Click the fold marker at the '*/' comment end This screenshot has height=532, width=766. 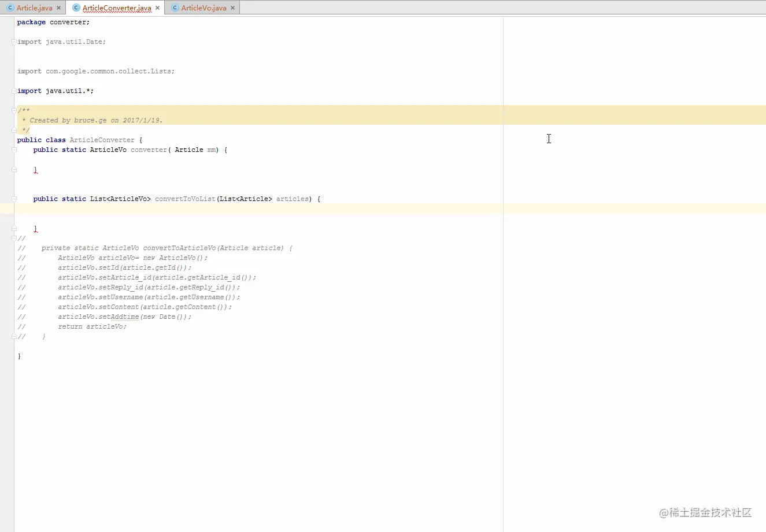pos(14,130)
